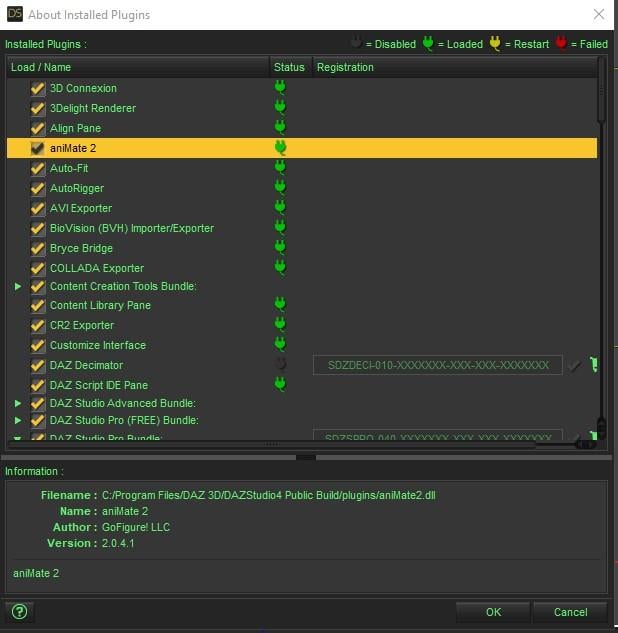This screenshot has width=618, height=633.
Task: Click the green Loaded legend plug icon
Action: tap(428, 43)
